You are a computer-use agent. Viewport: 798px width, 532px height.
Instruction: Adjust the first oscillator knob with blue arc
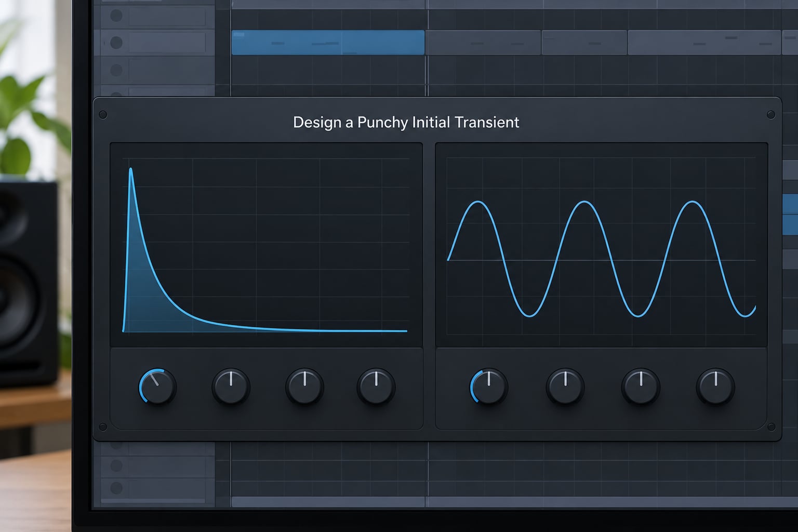coord(488,387)
